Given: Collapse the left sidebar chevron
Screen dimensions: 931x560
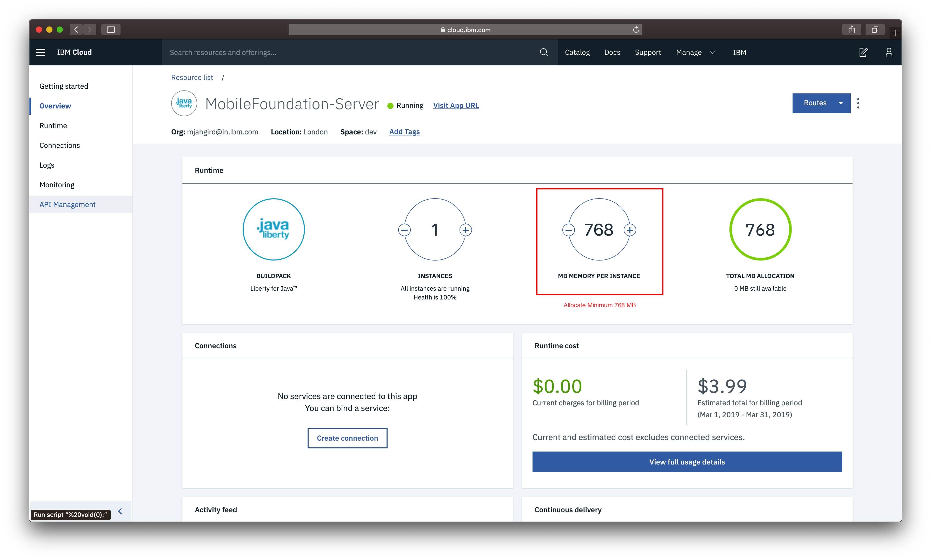Looking at the screenshot, I should click(120, 511).
